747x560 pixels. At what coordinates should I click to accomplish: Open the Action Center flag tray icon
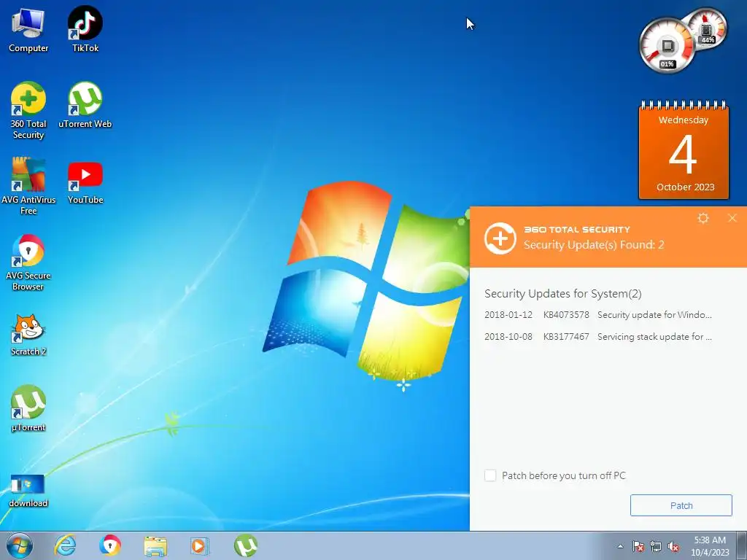[x=638, y=546]
